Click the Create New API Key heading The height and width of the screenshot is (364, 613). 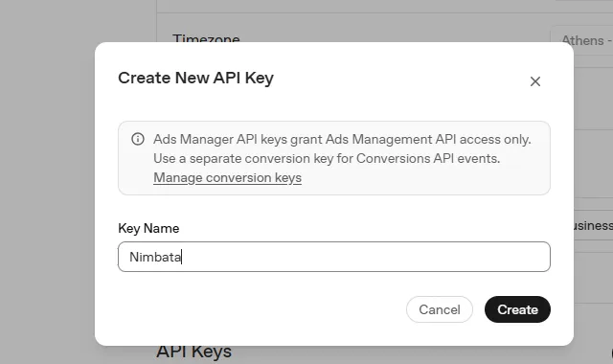click(195, 78)
